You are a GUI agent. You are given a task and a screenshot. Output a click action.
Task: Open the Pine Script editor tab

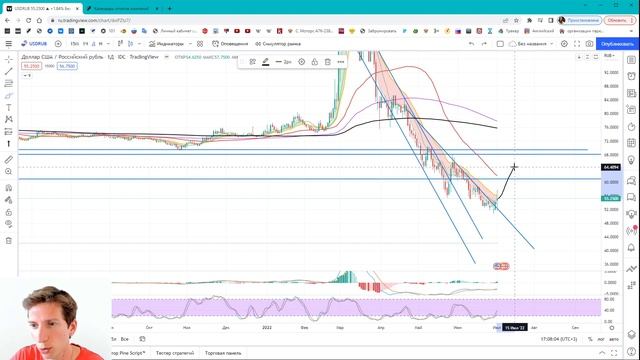pos(129,353)
